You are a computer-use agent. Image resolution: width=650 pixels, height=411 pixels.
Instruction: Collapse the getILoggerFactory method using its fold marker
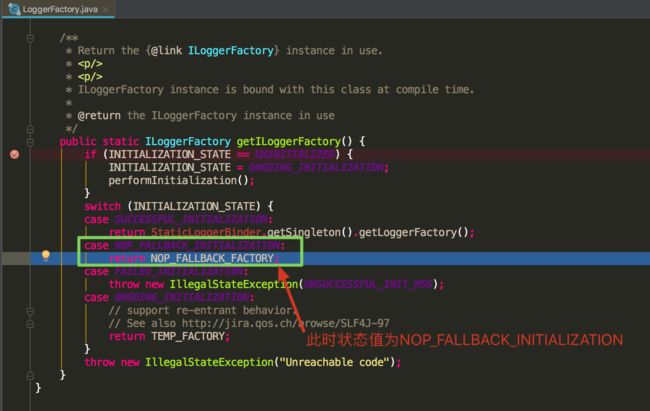click(x=30, y=142)
